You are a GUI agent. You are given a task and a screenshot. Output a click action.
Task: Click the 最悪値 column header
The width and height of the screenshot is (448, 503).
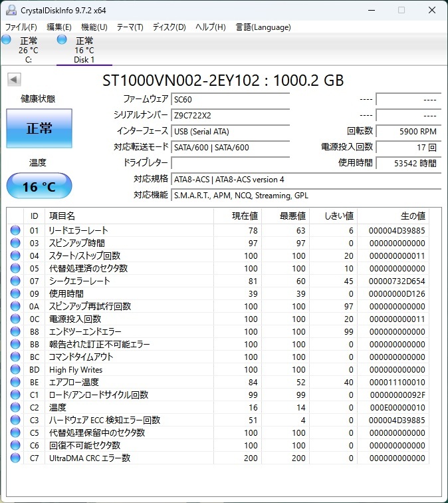click(x=285, y=216)
